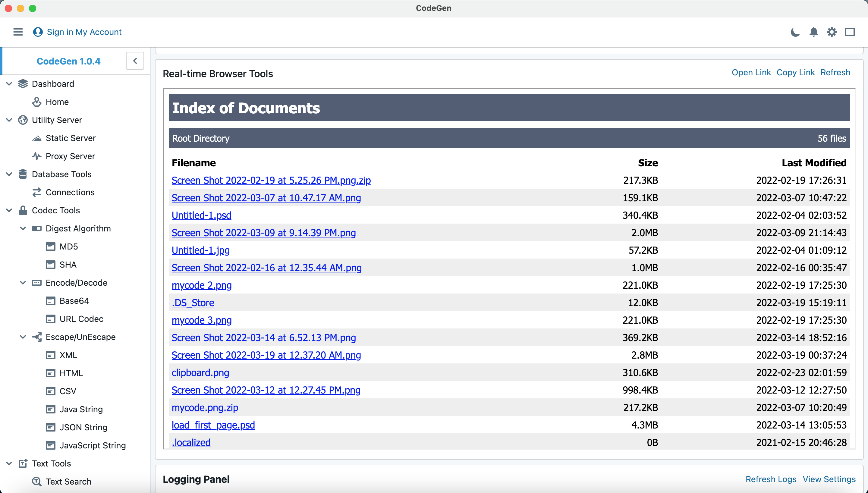Toggle the notifications bell icon
The width and height of the screenshot is (868, 493).
pyautogui.click(x=814, y=32)
